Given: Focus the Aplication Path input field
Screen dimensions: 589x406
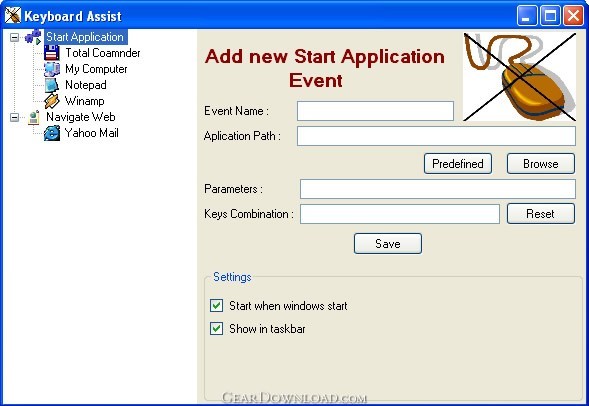Looking at the screenshot, I should tap(436, 136).
